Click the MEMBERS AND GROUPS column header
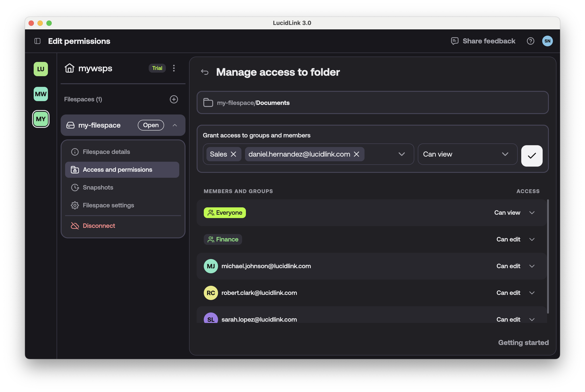585x392 pixels. point(238,191)
